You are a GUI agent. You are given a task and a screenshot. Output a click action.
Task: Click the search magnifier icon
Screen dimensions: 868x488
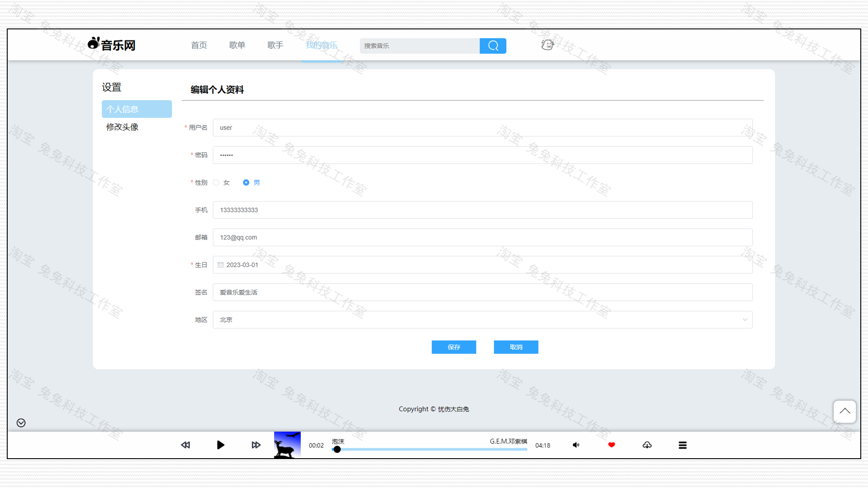pos(492,46)
